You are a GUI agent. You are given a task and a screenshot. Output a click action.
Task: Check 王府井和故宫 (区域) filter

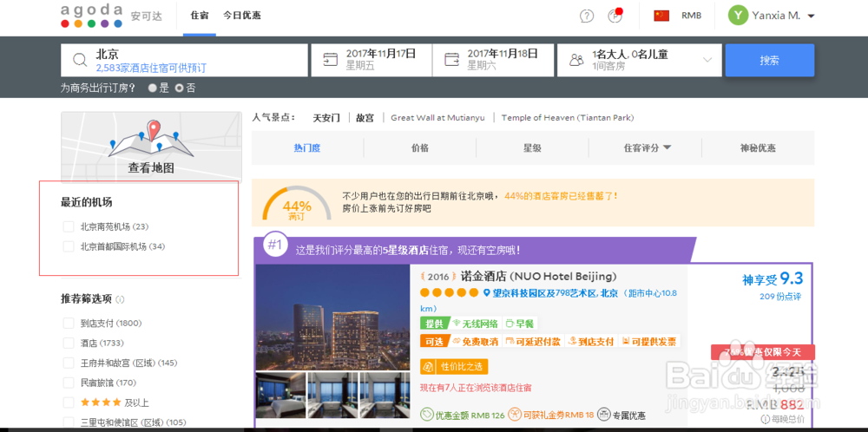tap(69, 363)
